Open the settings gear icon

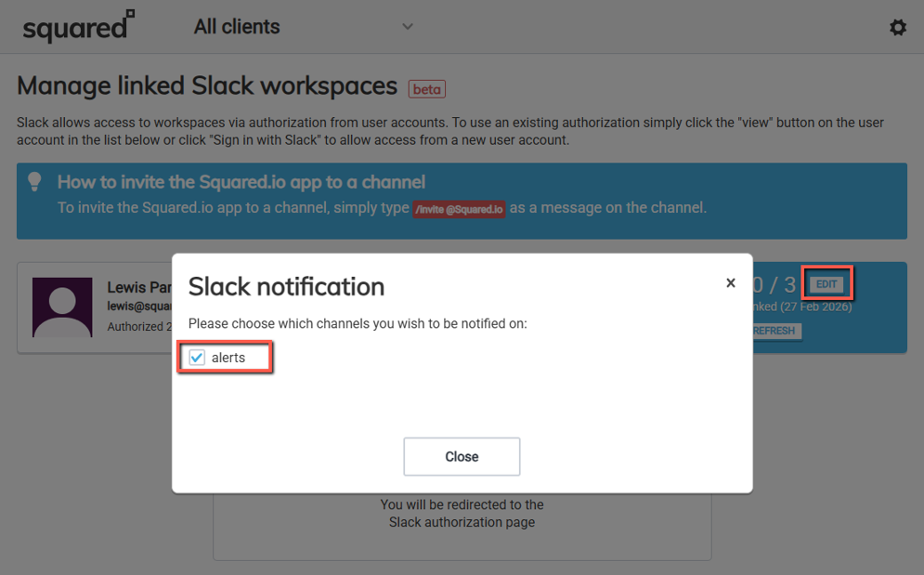tap(897, 27)
